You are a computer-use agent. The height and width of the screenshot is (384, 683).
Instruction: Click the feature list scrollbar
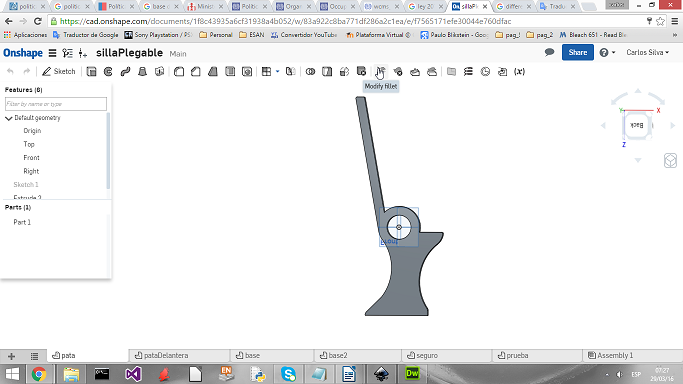(x=108, y=151)
